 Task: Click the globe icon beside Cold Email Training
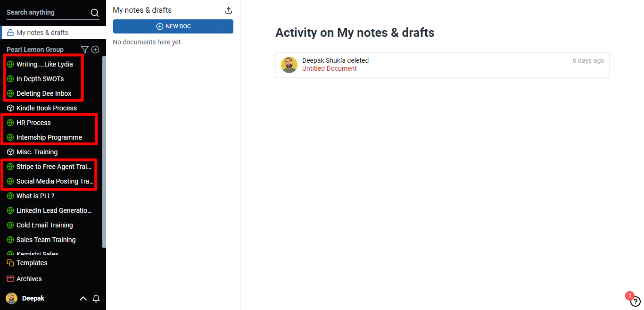tap(10, 225)
